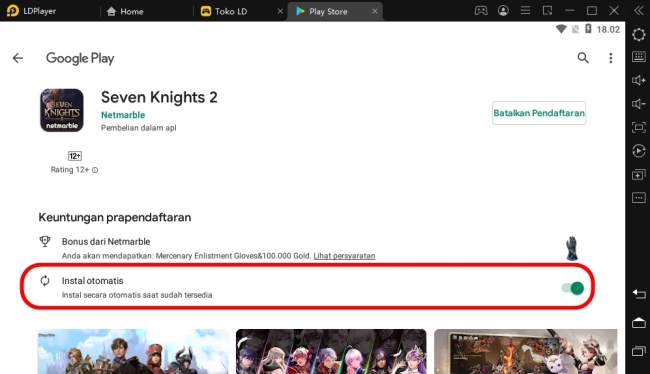Image resolution: width=650 pixels, height=374 pixels.
Task: Click the Seven Knights 2 title
Action: [159, 97]
